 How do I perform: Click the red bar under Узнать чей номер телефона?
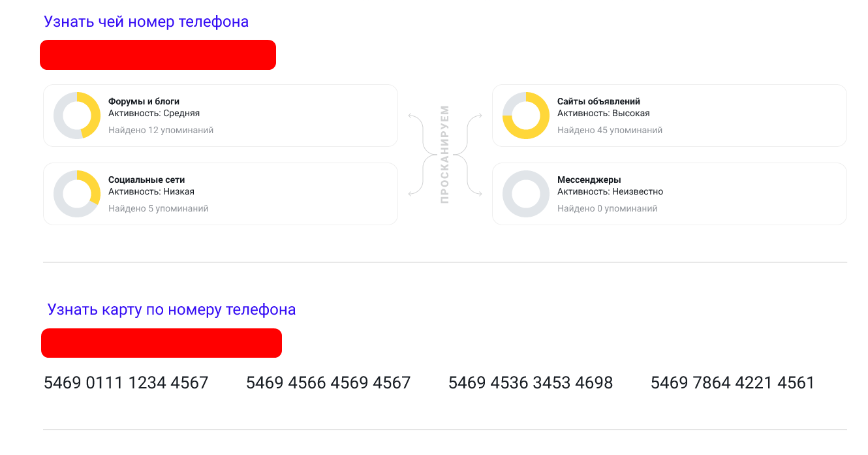click(158, 55)
